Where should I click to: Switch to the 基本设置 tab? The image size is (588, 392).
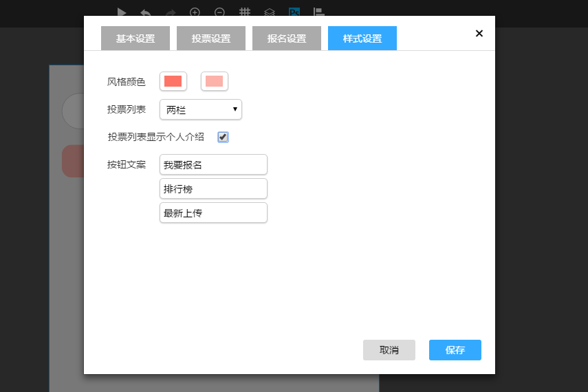(x=135, y=39)
